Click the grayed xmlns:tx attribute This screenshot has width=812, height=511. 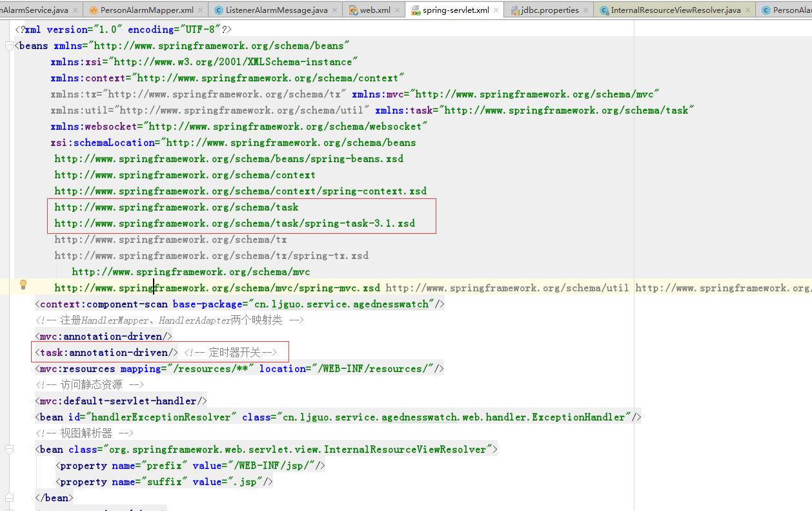[x=199, y=94]
